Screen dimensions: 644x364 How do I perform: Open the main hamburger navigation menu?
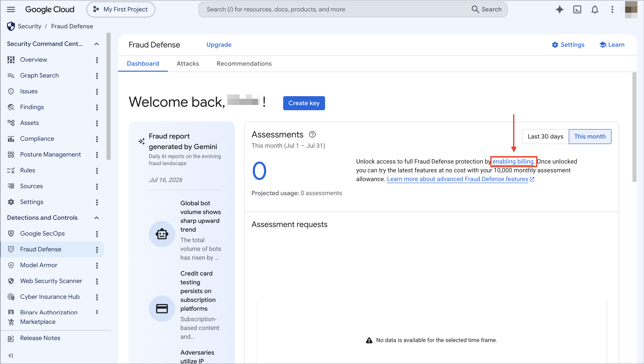point(11,9)
